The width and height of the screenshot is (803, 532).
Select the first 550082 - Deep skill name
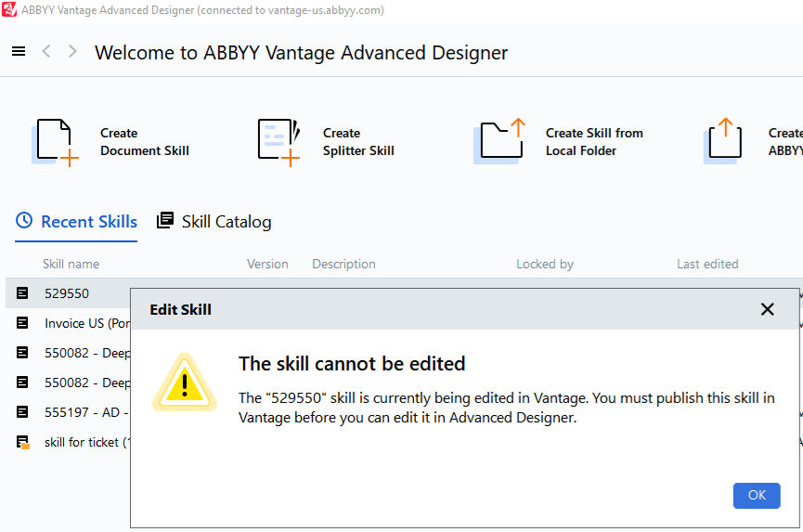pyautogui.click(x=87, y=353)
